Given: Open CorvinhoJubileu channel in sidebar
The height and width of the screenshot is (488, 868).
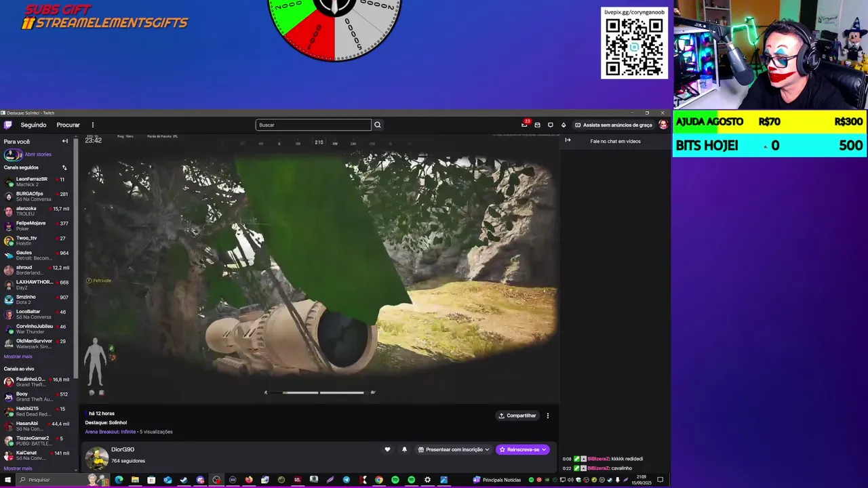Looking at the screenshot, I should (x=38, y=329).
